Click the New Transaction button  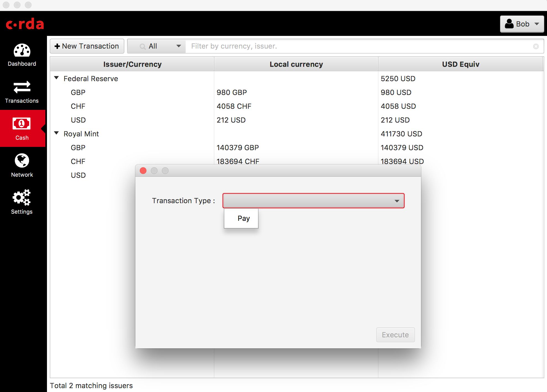87,46
